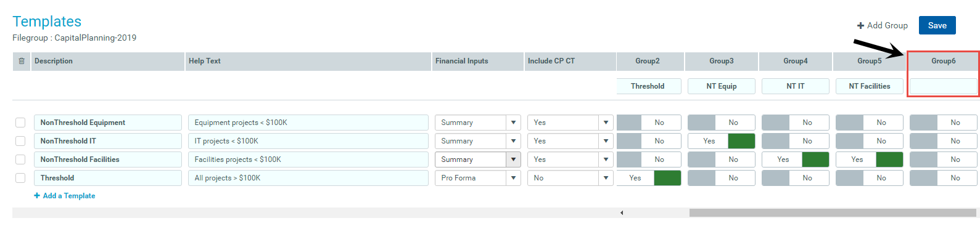Click the plus icon beside Add a Template
Image resolution: width=980 pixels, height=226 pixels.
37,196
